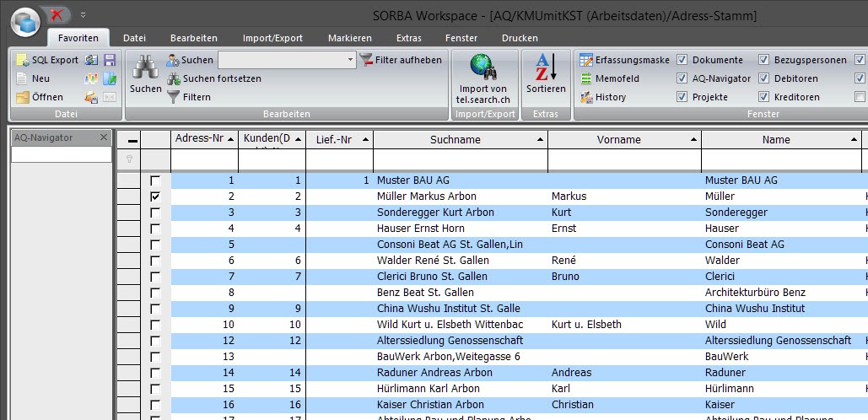Tick the checkbox for Muster BAU AG row
868x420 pixels.
[x=155, y=180]
